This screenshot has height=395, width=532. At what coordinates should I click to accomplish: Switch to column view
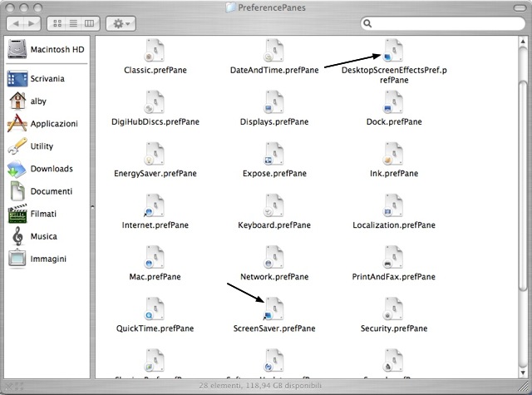pyautogui.click(x=90, y=23)
